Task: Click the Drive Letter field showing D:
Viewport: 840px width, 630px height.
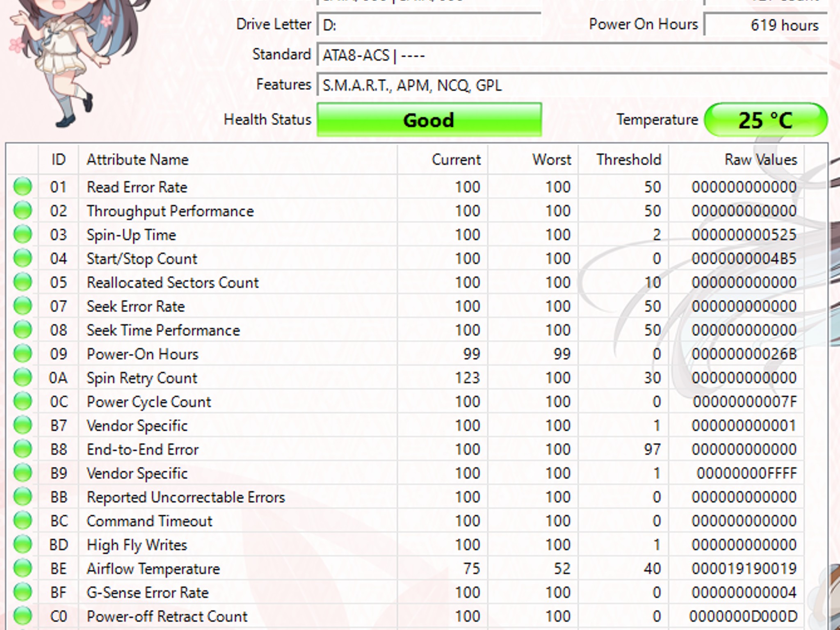Action: pyautogui.click(x=429, y=25)
